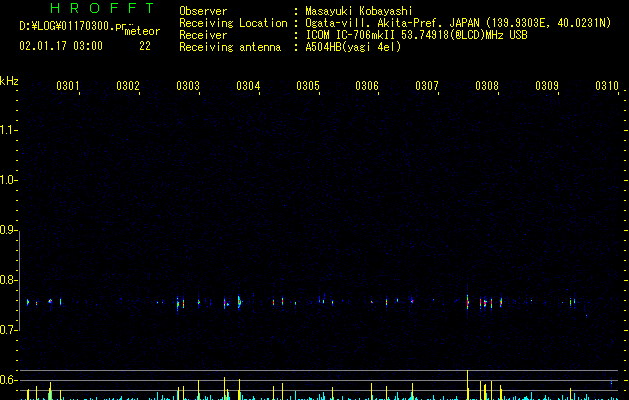629x400 pixels.
Task: Click the tallest yellow amplitude spike before 0308
Action: 467,385
